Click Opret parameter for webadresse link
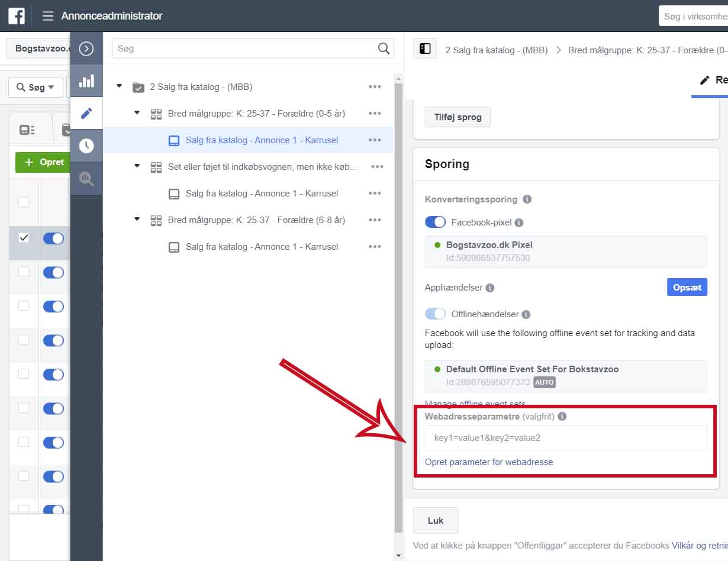Screen dimensions: 728x561 (x=489, y=462)
